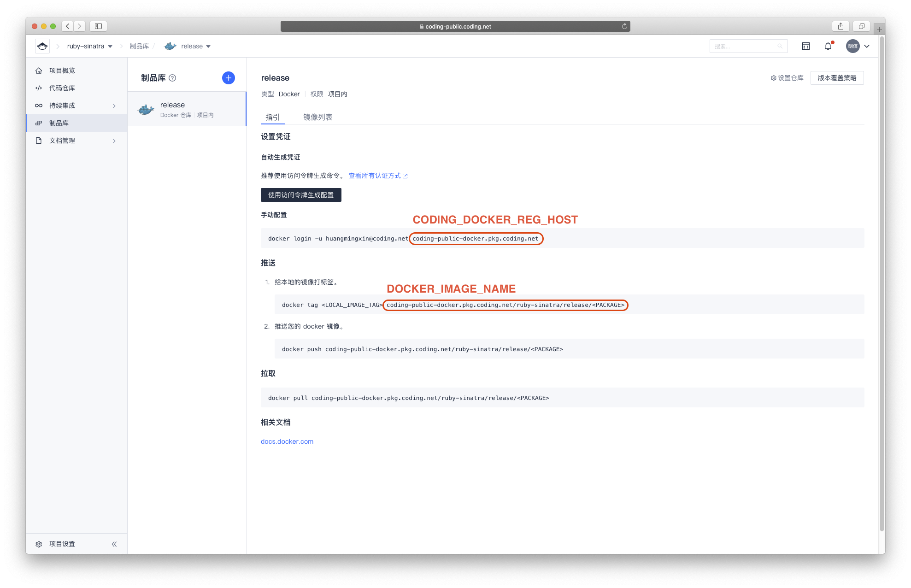Open user avatar account dropdown arrow
Viewport: 911px width, 588px height.
click(867, 46)
